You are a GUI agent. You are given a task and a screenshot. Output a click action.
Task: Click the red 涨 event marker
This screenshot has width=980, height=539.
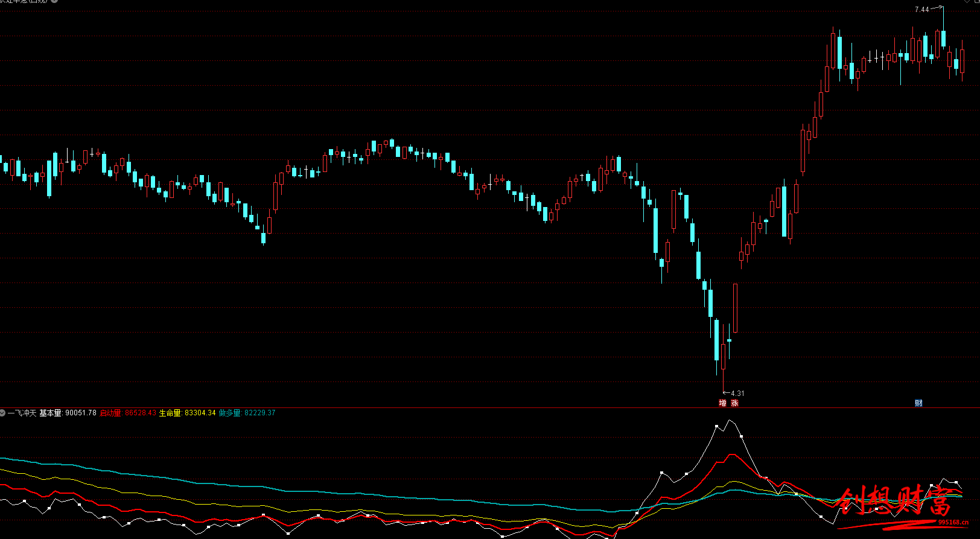[x=734, y=403]
